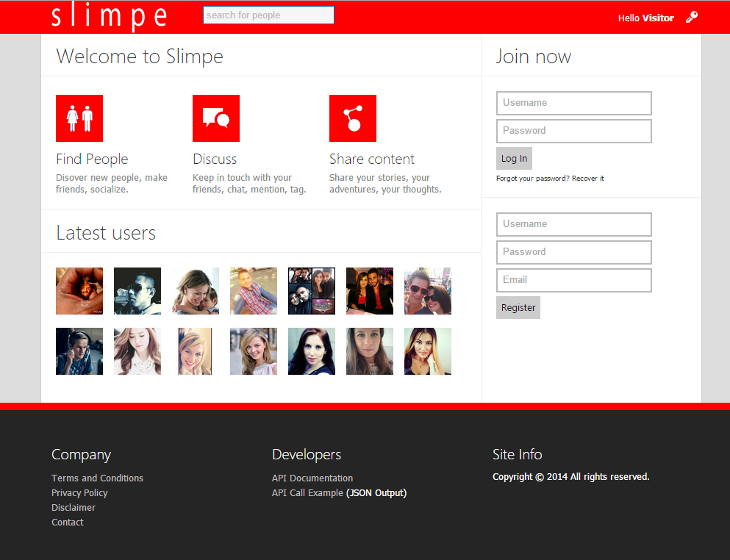Click the Discuss chat bubbles tile icon
730x560 pixels.
coord(216,118)
